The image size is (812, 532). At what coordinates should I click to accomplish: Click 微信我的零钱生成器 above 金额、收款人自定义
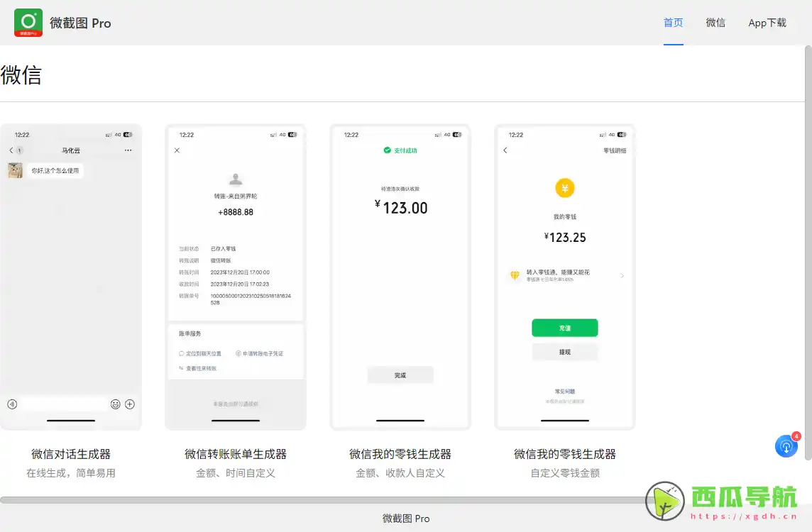point(400,455)
